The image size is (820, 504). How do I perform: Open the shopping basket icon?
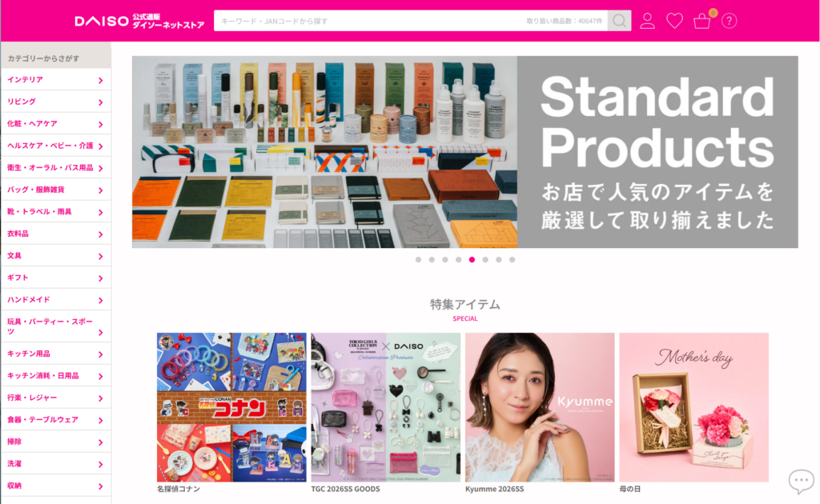click(x=701, y=21)
